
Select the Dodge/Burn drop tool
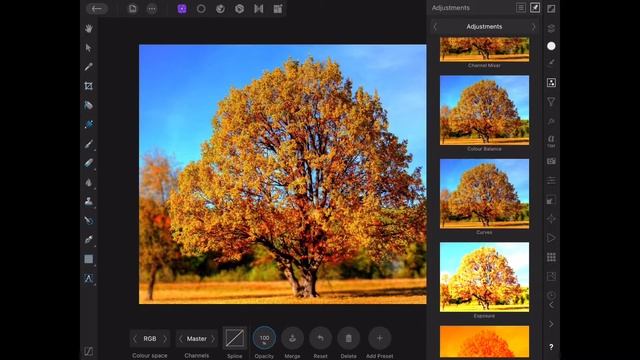click(89, 182)
